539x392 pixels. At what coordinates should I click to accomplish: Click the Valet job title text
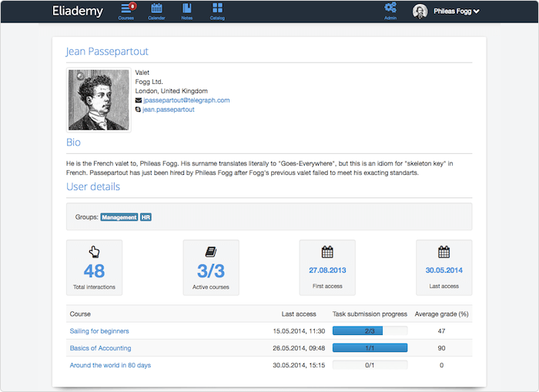pyautogui.click(x=142, y=72)
